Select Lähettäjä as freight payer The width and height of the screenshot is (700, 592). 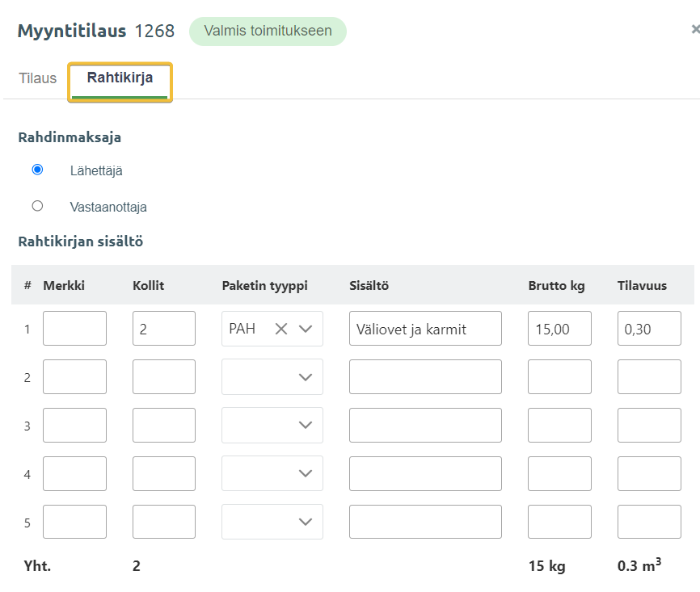[37, 170]
